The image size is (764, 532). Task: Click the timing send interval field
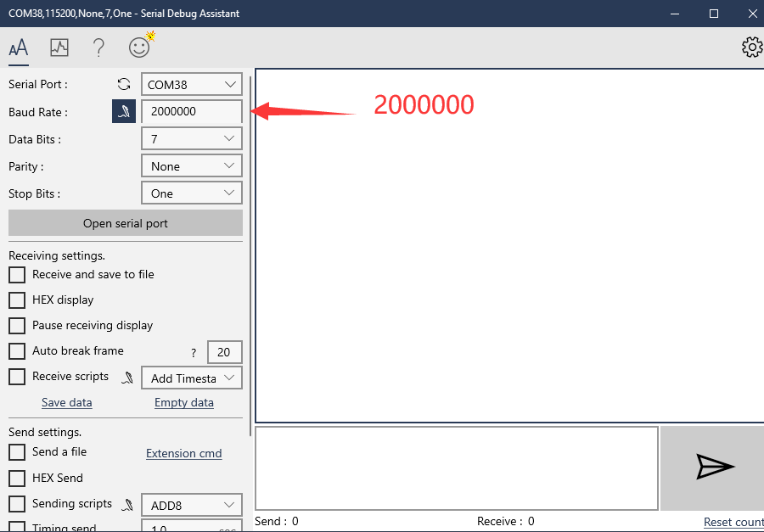(192, 526)
